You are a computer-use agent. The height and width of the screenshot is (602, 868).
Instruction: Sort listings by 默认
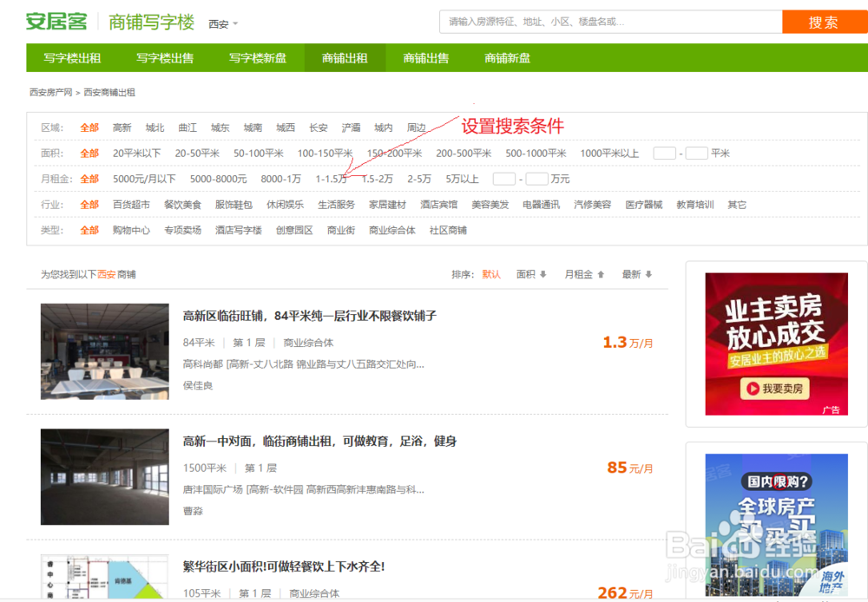(491, 274)
